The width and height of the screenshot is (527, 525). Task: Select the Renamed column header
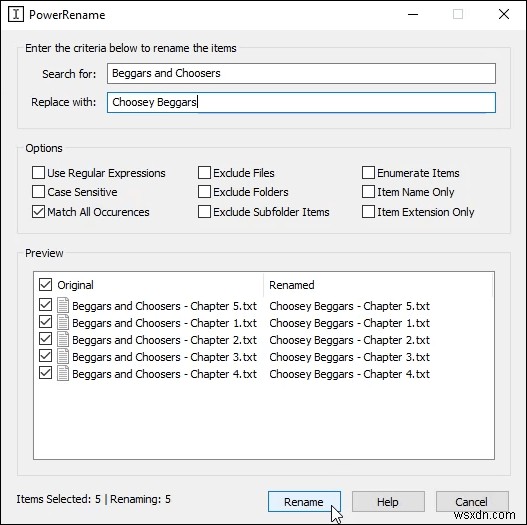point(378,285)
